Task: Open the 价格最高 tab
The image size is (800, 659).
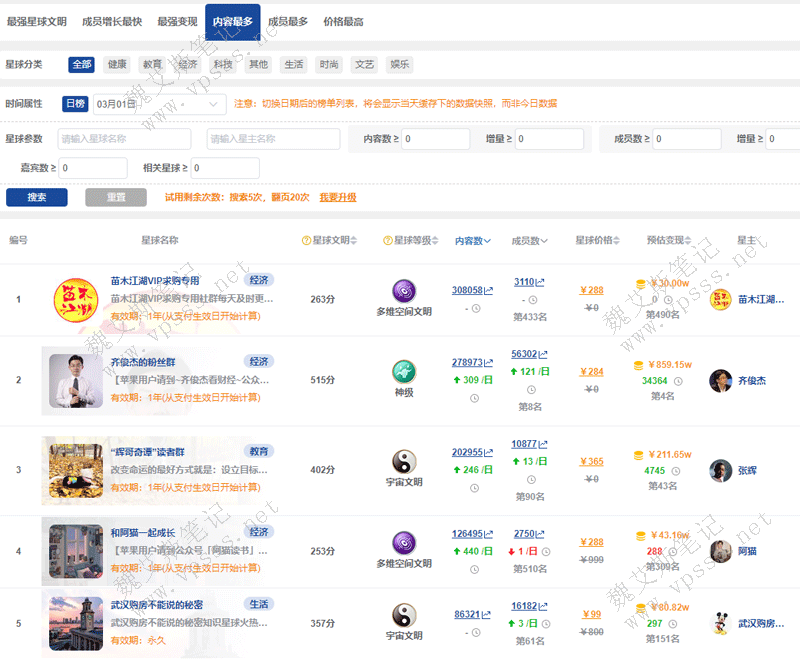Action: 343,21
